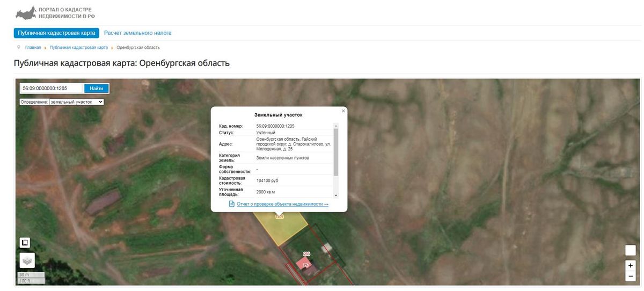Click the location pin breadcrumb icon
This screenshot has height=291, width=644.
point(19,47)
